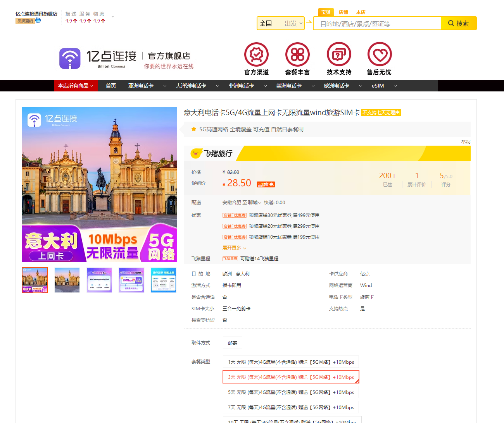Click the product title 意大利电话卡5G/4G
This screenshot has height=423, width=504.
[x=272, y=113]
